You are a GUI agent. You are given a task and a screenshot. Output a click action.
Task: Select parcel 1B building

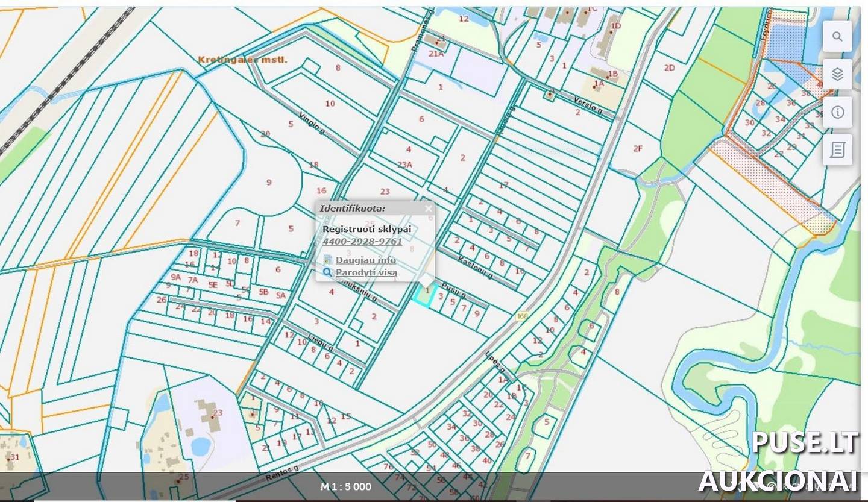[612, 74]
